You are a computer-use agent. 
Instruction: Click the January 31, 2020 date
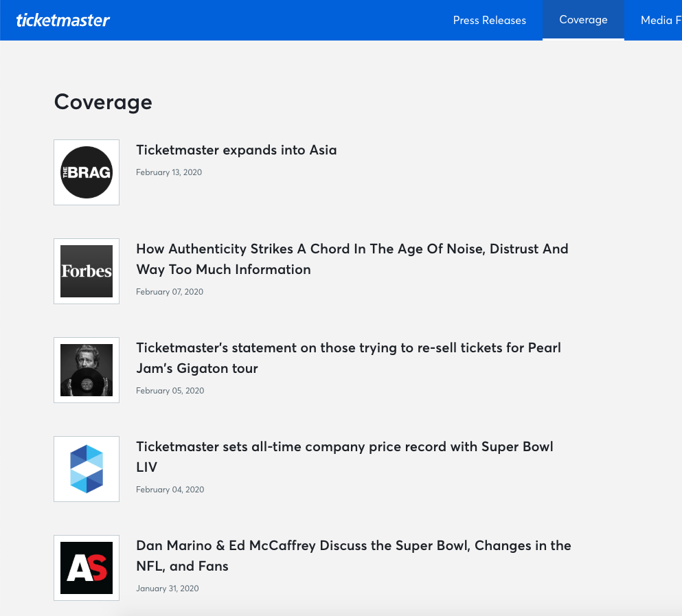168,589
